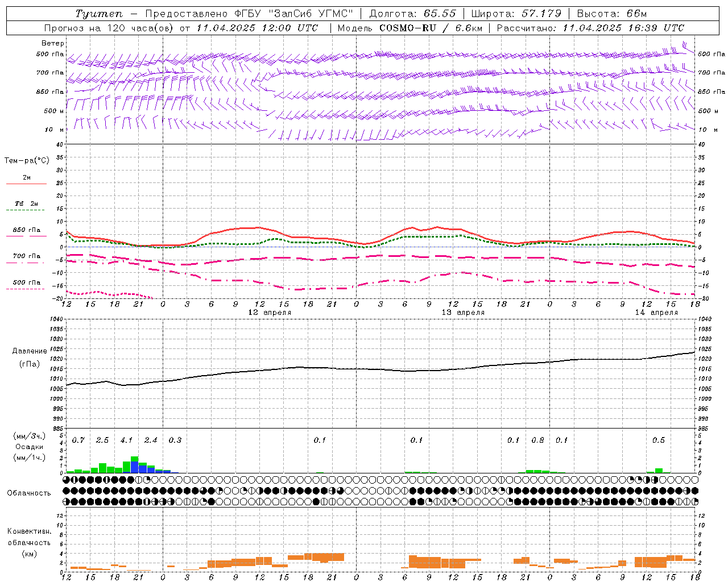Click the tallest blue precipitation bar

click(135, 467)
